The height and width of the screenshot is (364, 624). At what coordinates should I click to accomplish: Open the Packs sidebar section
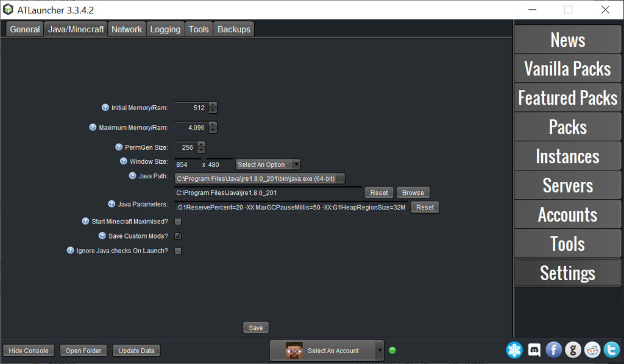pos(567,127)
